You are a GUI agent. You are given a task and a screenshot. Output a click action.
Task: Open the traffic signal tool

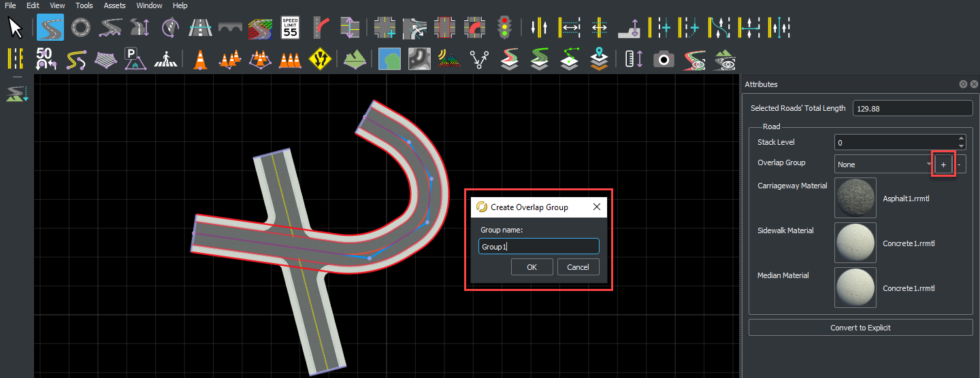504,28
